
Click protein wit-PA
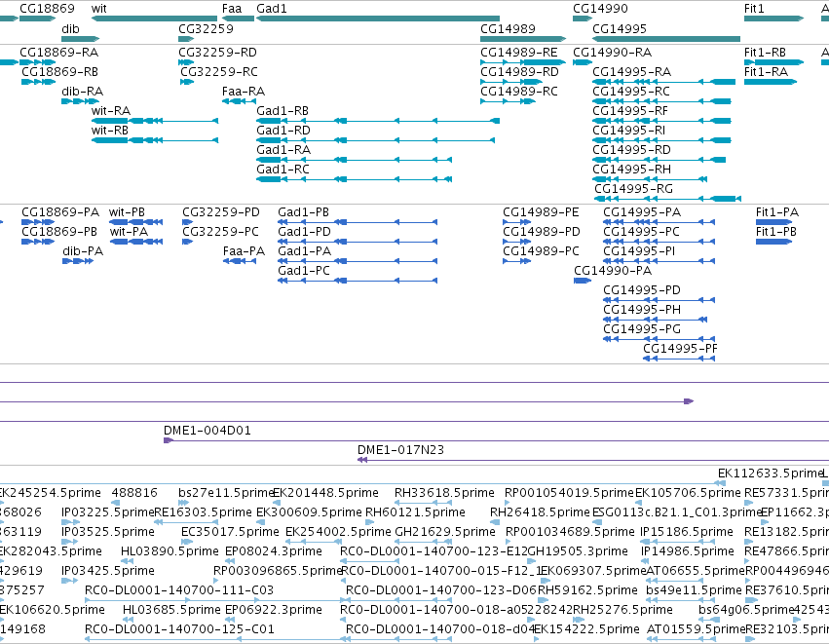click(x=136, y=242)
